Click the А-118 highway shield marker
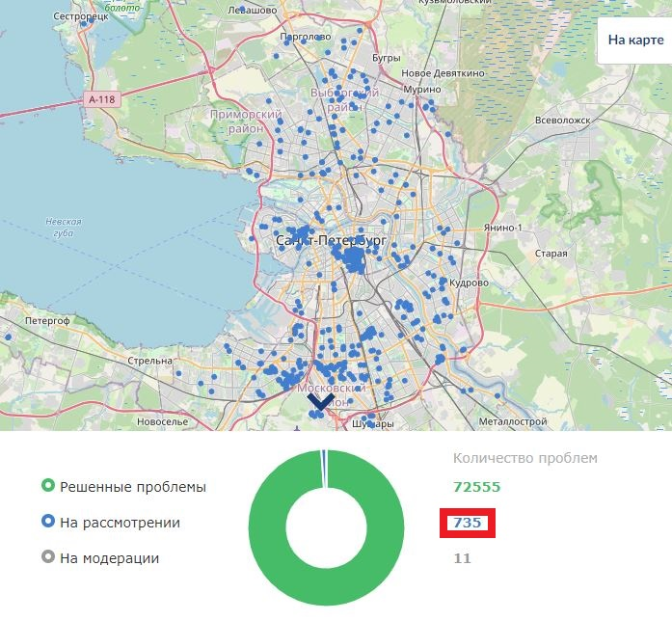The height and width of the screenshot is (620, 672). 102,99
